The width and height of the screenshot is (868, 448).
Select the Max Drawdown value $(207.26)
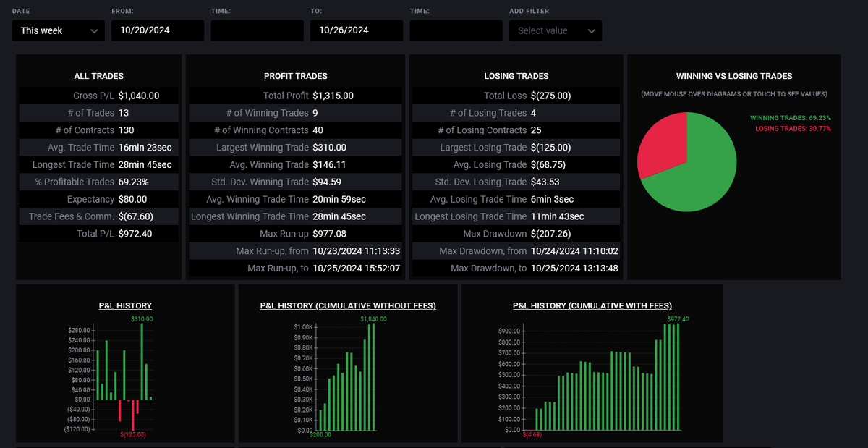[550, 234]
